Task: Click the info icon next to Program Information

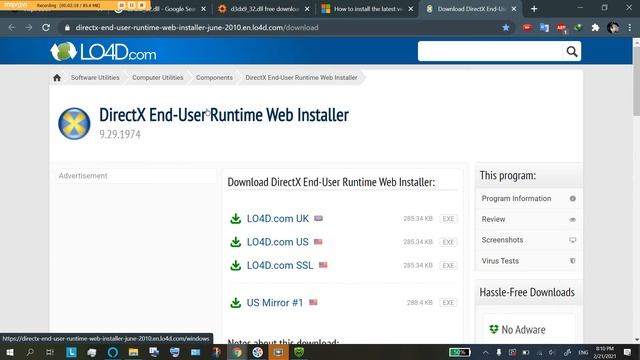Action: pyautogui.click(x=573, y=199)
